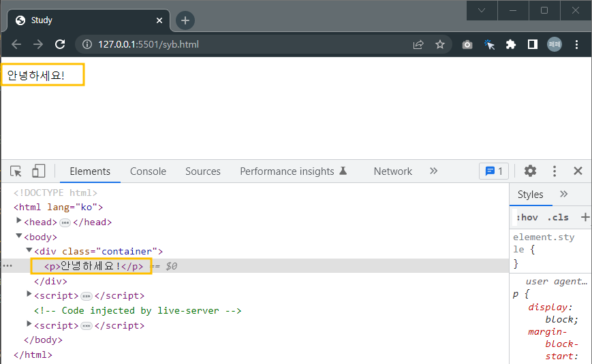Open DevTools customize three-dot menu
Screen dimensions: 592x364
pos(555,171)
